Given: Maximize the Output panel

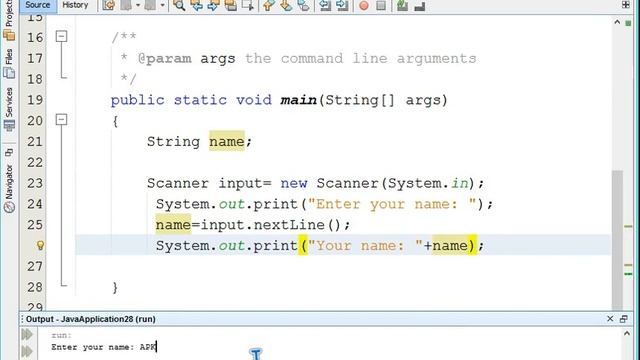Looking at the screenshot, I should 623,319.
